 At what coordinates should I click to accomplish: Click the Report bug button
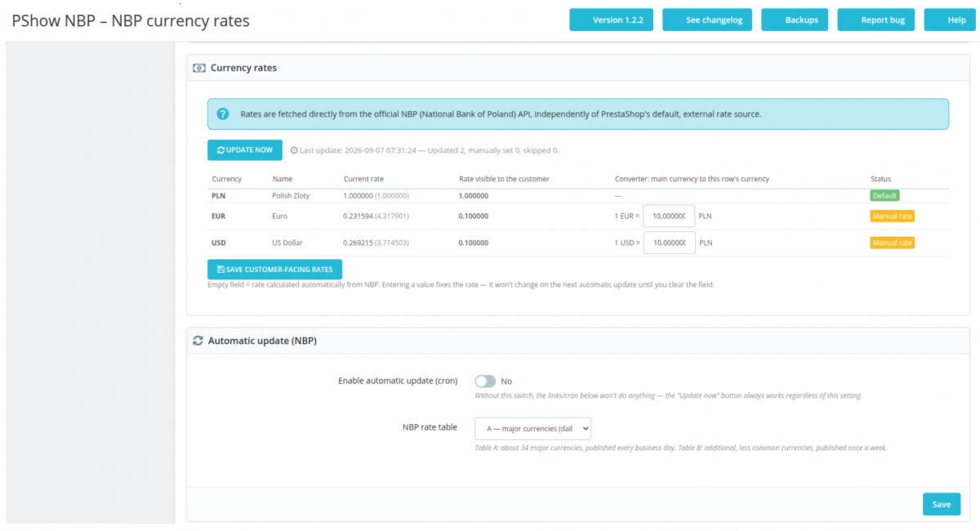[x=875, y=20]
